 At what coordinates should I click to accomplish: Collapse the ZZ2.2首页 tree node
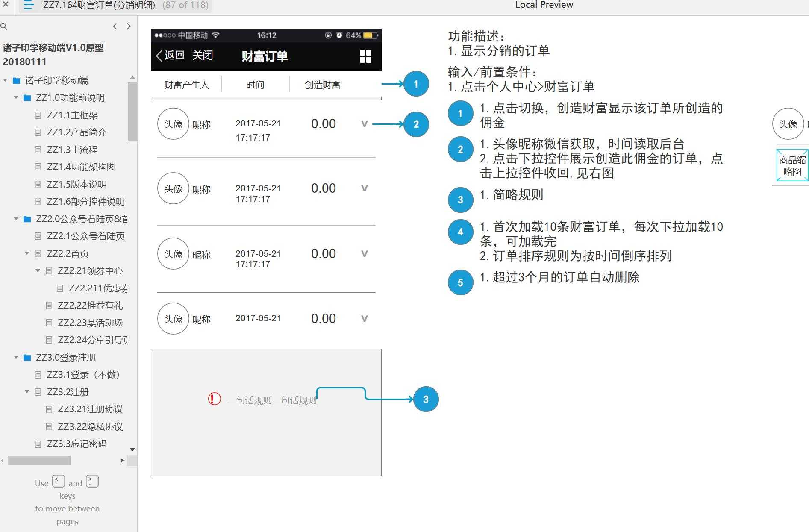[26, 253]
